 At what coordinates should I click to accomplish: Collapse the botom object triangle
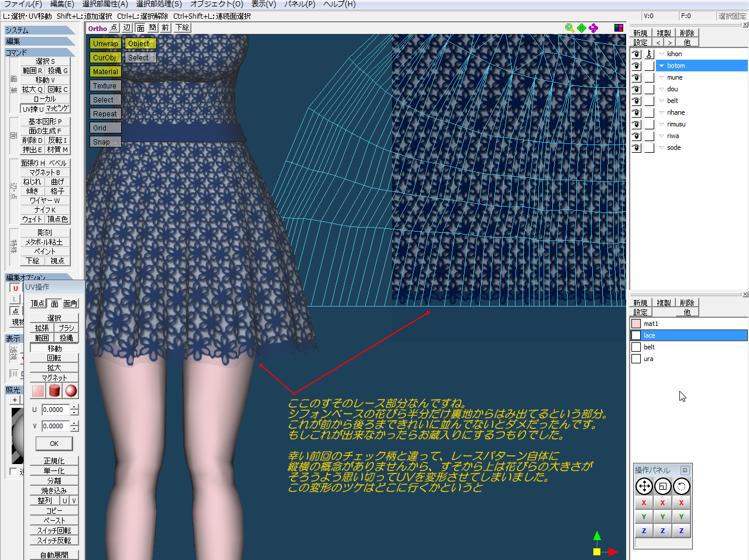[x=661, y=66]
